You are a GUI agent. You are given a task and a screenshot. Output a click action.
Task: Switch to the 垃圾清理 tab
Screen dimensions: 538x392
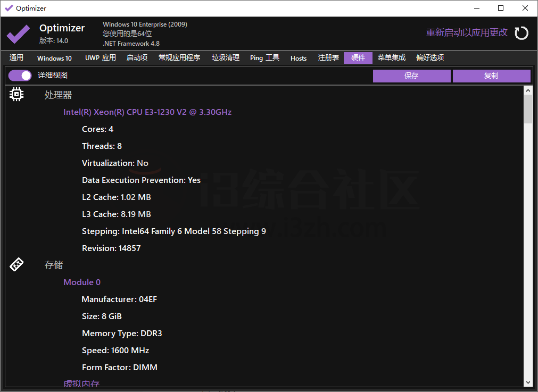(226, 57)
